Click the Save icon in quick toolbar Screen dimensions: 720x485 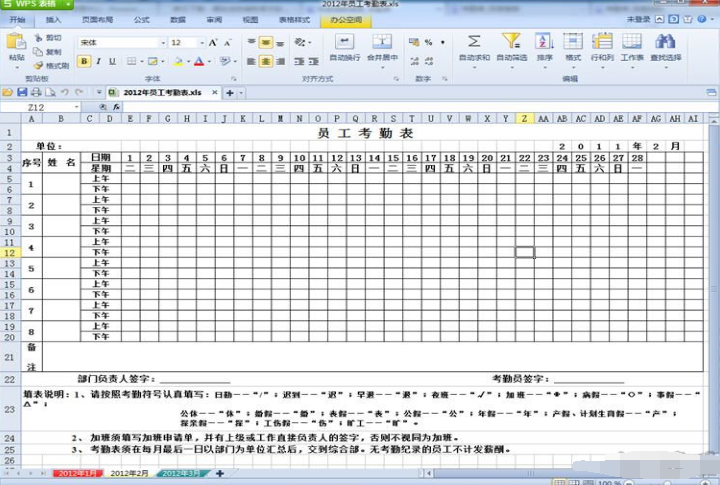[22, 92]
